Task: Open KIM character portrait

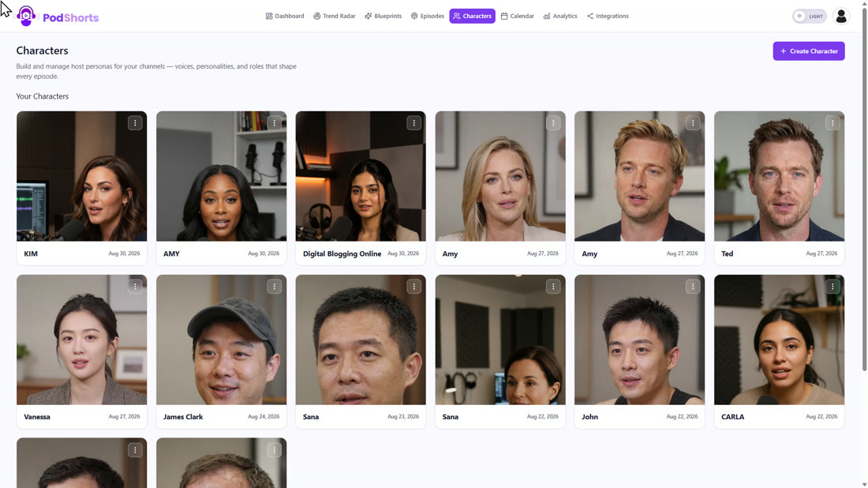Action: coord(82,176)
